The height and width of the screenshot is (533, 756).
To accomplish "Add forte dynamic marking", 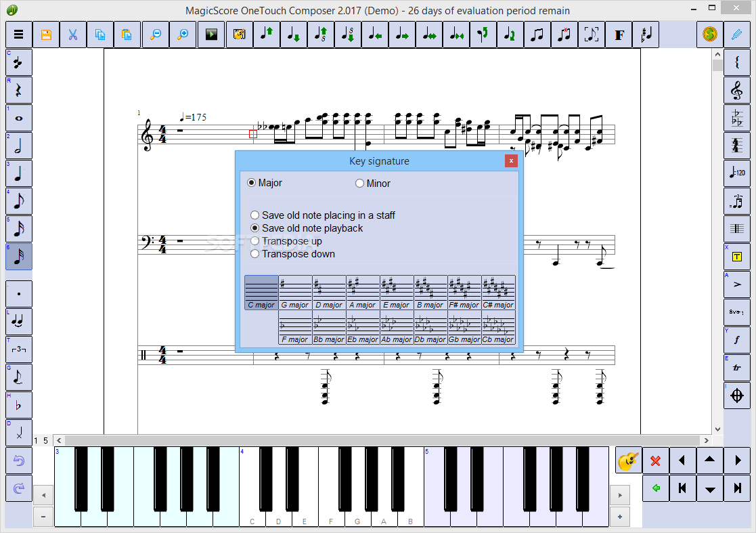I will (737, 340).
